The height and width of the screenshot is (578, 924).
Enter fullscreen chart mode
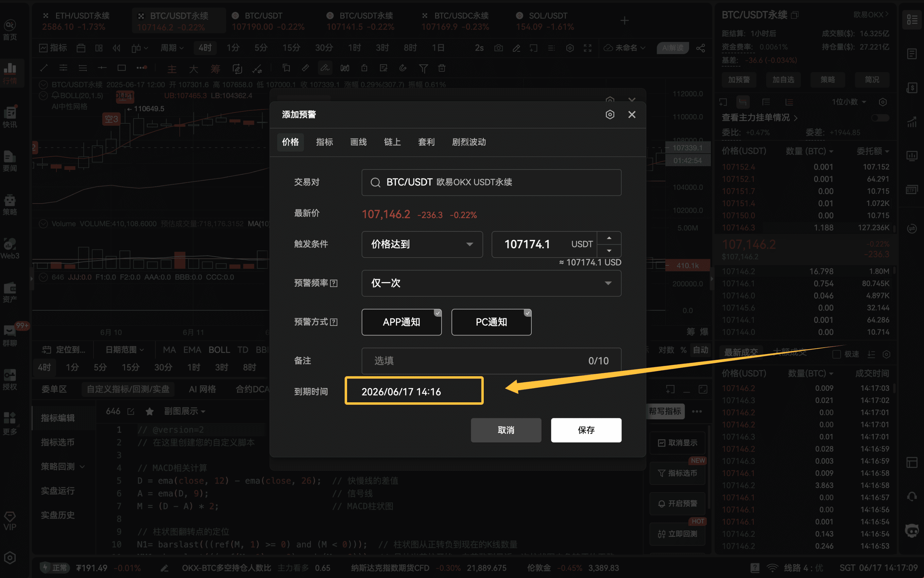tap(587, 48)
